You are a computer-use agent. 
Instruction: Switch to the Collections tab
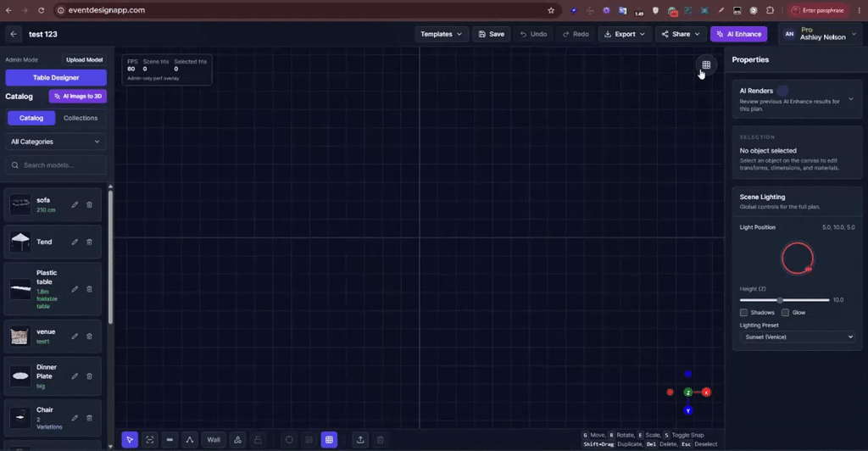81,118
